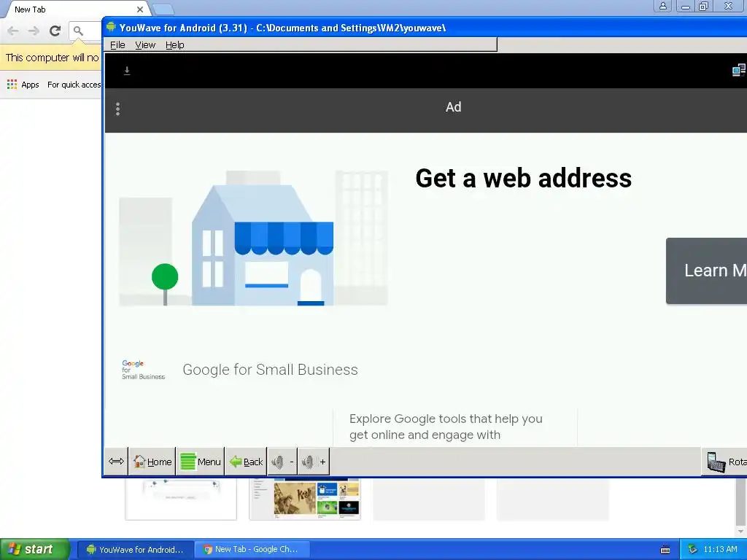Open first most-visited thumbnail in Chrome
Viewport: 747px width, 560px height.
181,499
